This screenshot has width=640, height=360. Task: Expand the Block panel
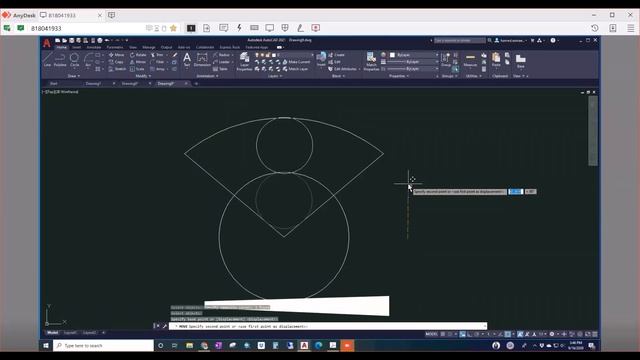pos(338,76)
